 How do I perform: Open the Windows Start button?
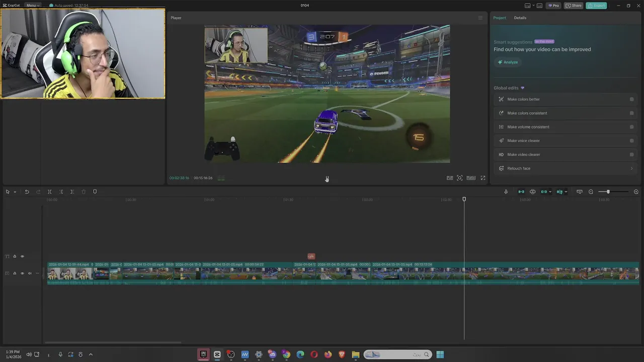click(440, 354)
